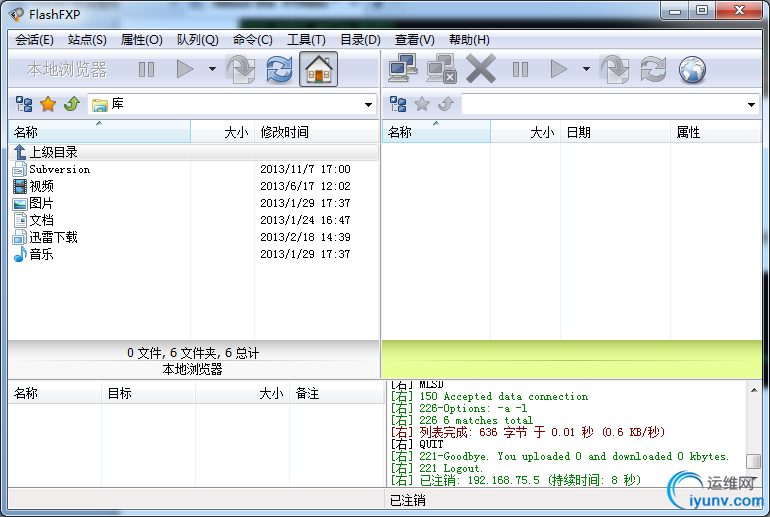770x517 pixels.
Task: Go up one level with the local green arrow
Action: coord(72,104)
